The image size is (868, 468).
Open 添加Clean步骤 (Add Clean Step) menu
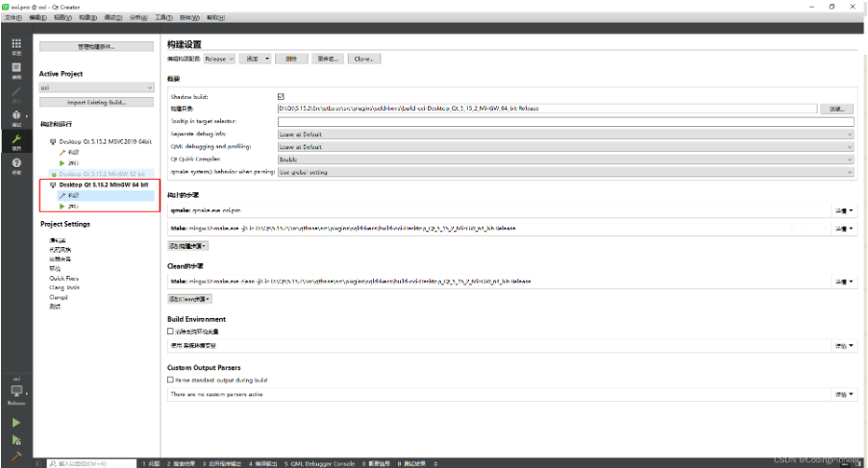pos(190,299)
